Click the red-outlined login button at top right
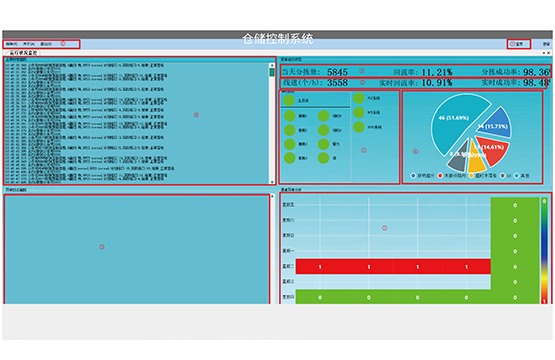This screenshot has width=555, height=360. [x=519, y=44]
